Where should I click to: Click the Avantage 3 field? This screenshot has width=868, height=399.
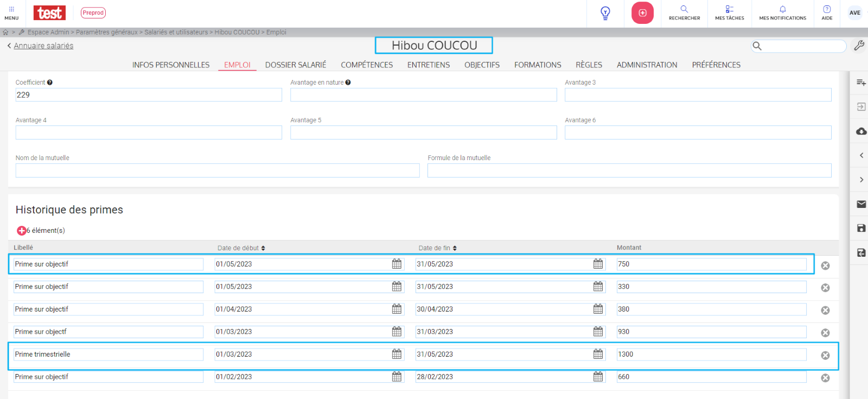pos(698,95)
